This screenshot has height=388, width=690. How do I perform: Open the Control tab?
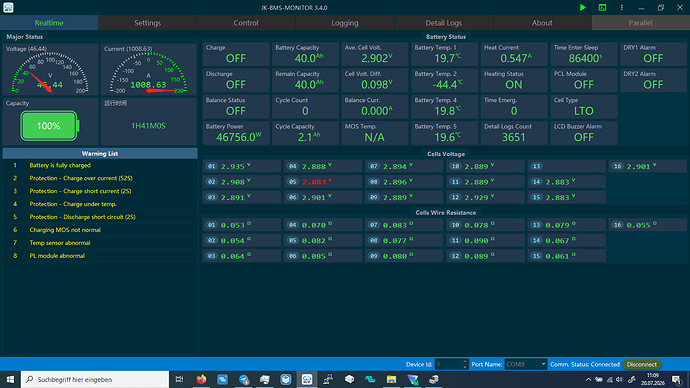(246, 23)
